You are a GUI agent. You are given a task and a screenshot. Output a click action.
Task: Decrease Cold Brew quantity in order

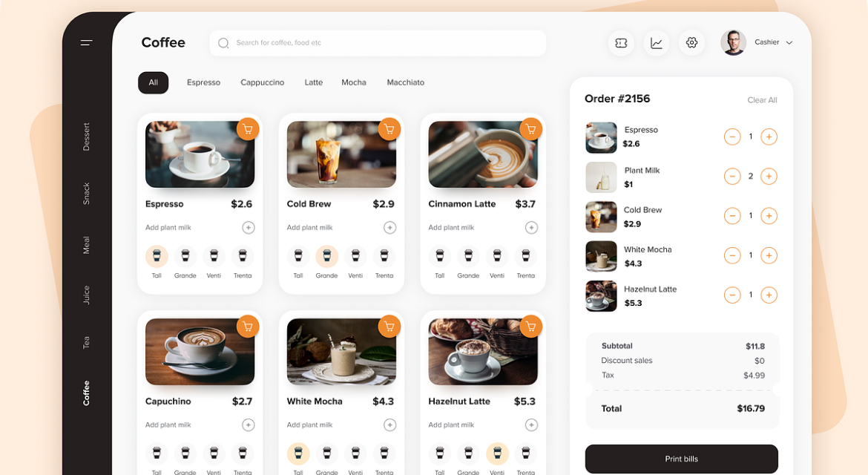coord(732,216)
